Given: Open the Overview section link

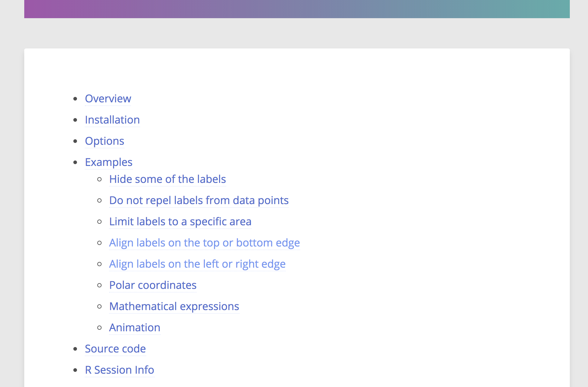Looking at the screenshot, I should (108, 98).
